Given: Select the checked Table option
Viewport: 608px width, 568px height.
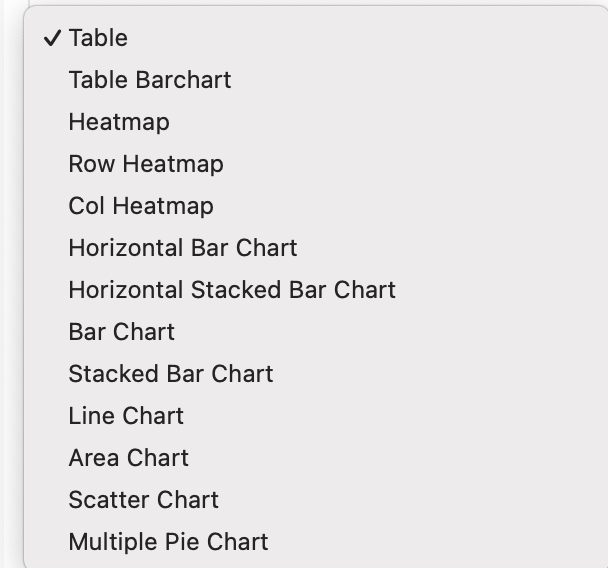Looking at the screenshot, I should [x=98, y=38].
